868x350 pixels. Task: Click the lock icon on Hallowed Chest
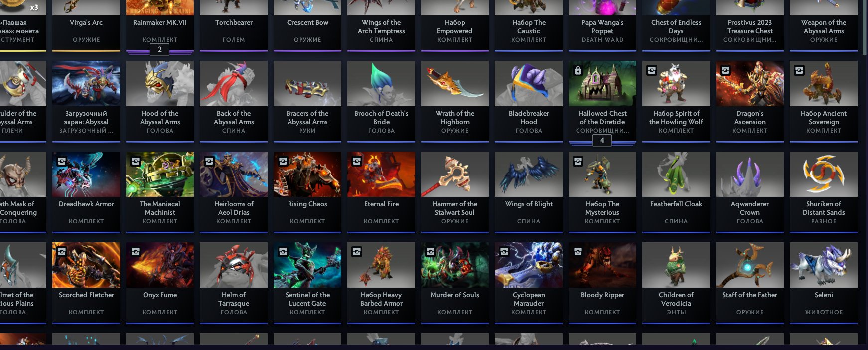click(x=578, y=70)
